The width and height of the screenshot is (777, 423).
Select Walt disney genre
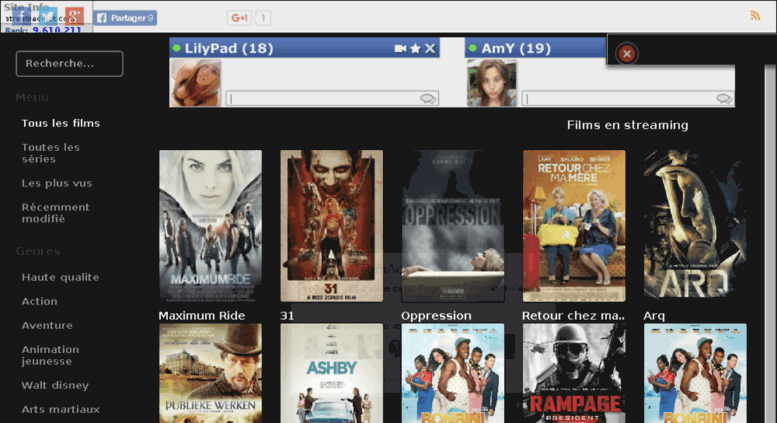point(55,385)
